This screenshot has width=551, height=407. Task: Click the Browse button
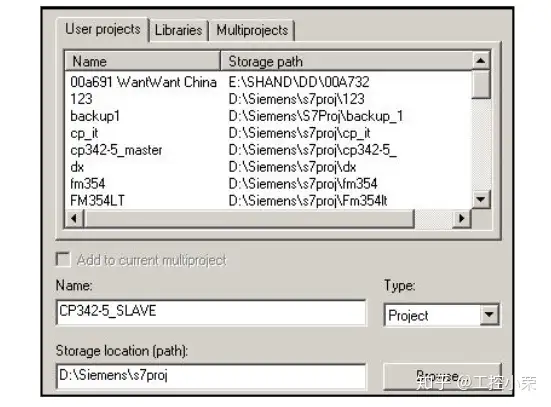tap(442, 376)
